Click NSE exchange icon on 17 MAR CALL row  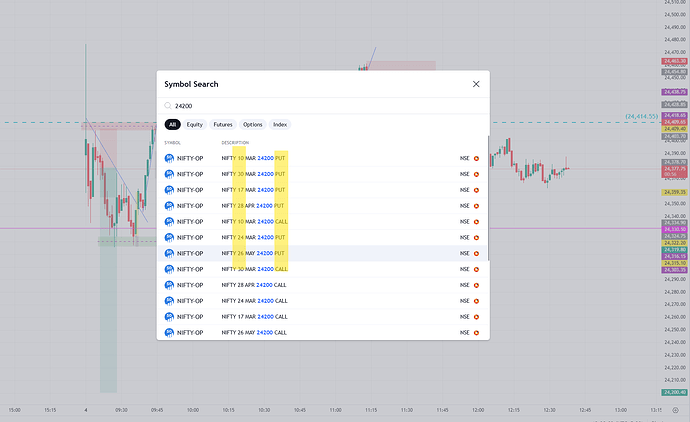point(476,316)
